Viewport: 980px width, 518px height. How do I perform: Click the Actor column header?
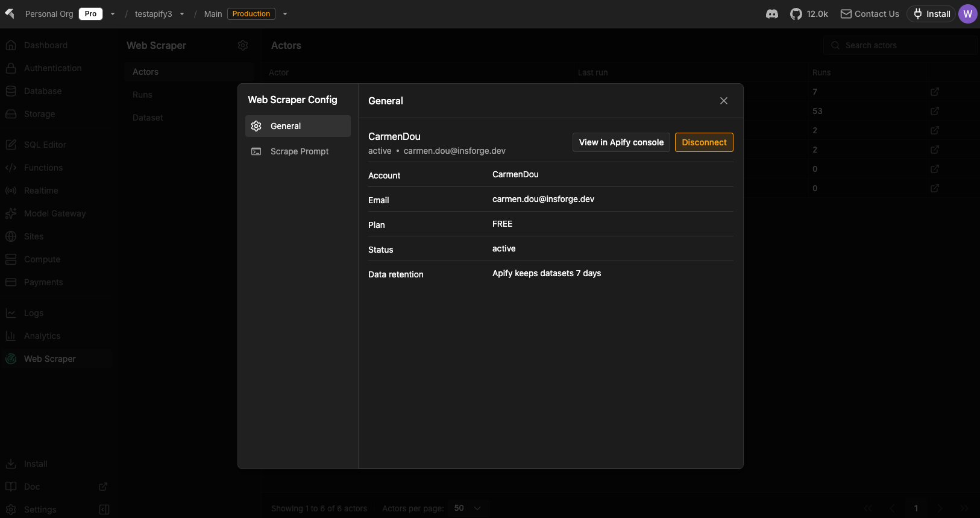point(278,72)
